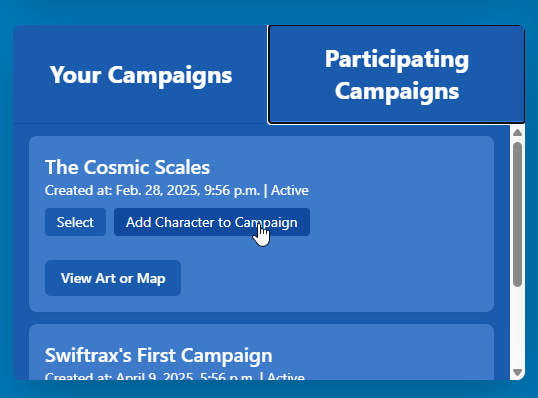The height and width of the screenshot is (398, 538).
Task: Click Swiftrax's First Campaign title
Action: pyautogui.click(x=159, y=355)
